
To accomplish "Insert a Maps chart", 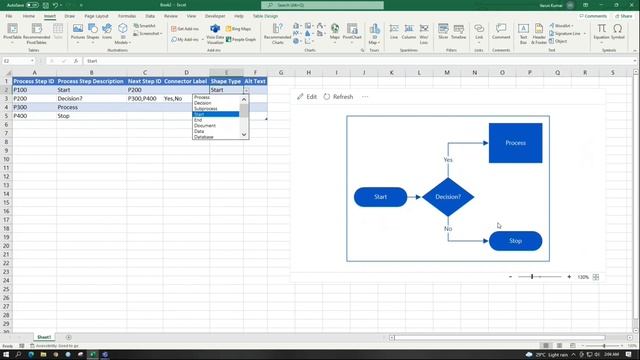I will 335,32.
